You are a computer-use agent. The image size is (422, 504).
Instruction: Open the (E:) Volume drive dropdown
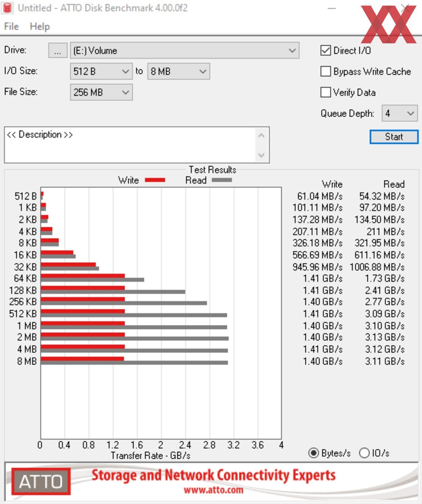[x=185, y=50]
